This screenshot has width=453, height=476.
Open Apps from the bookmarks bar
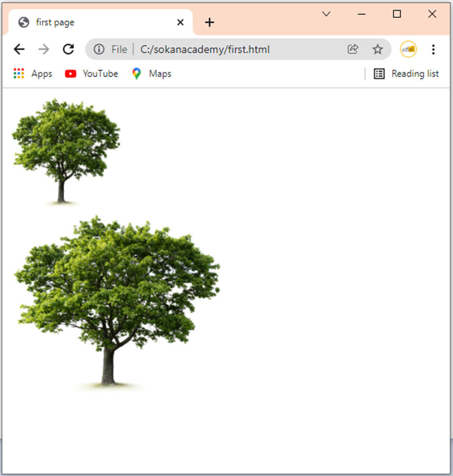tap(33, 74)
